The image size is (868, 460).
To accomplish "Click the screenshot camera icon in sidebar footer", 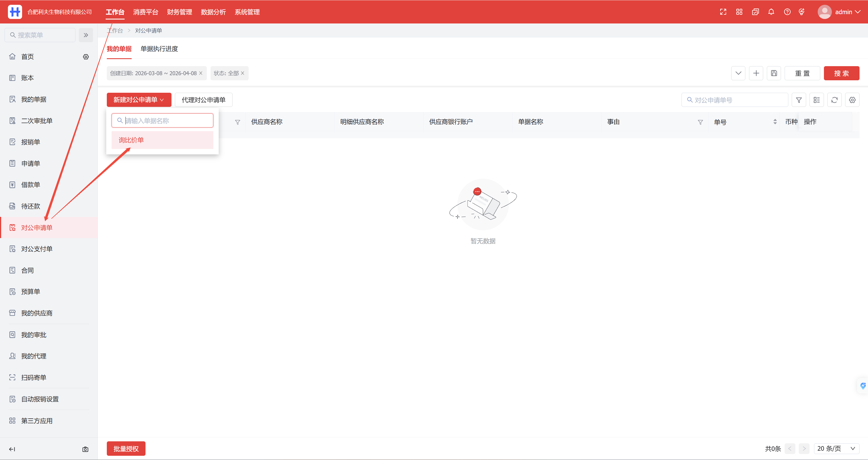I will [85, 449].
